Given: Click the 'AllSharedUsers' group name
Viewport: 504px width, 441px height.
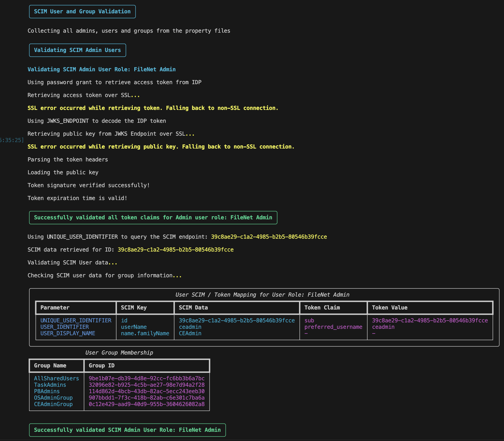Looking at the screenshot, I should (56, 378).
